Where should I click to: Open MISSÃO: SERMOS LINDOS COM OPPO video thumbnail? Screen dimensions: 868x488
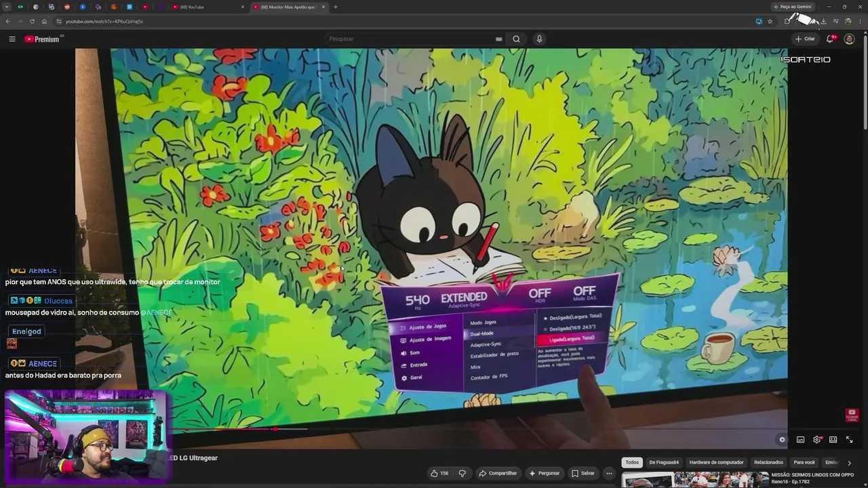click(x=695, y=480)
